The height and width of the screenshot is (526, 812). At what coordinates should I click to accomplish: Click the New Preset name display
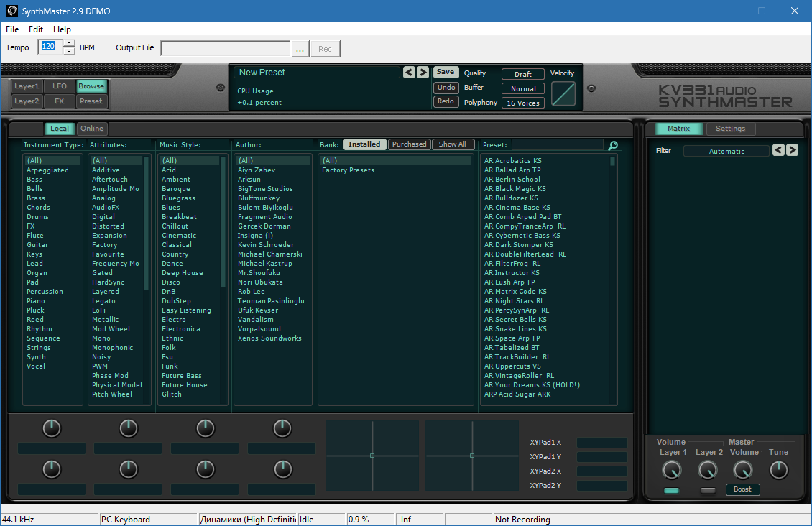coord(317,73)
